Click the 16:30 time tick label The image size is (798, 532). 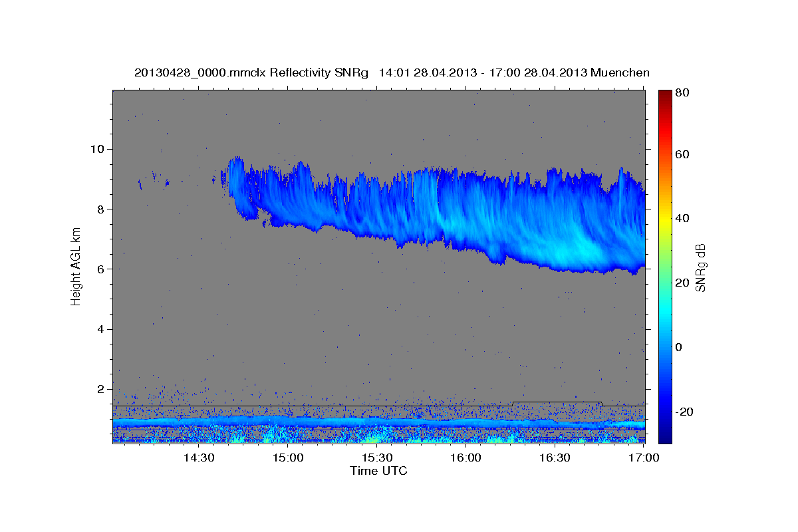click(555, 458)
